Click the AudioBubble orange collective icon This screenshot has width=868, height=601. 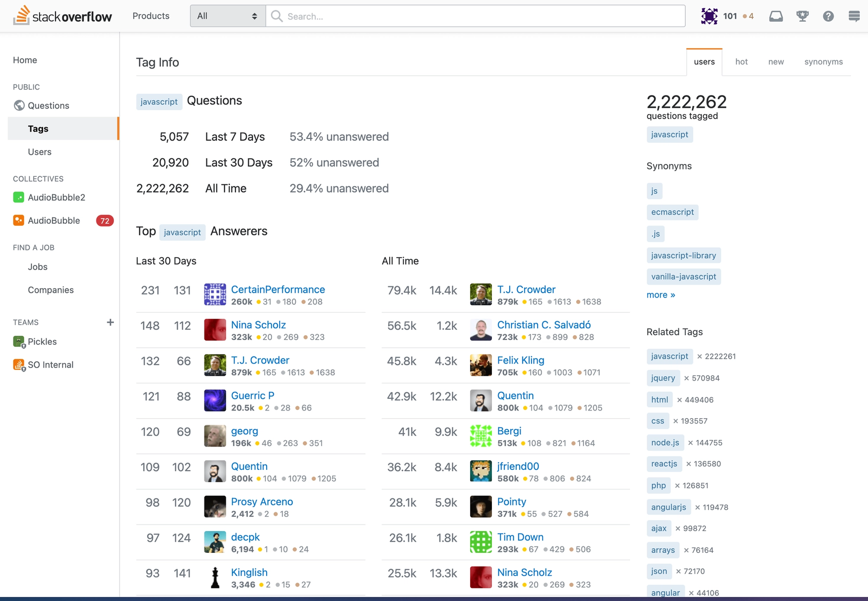(x=18, y=220)
